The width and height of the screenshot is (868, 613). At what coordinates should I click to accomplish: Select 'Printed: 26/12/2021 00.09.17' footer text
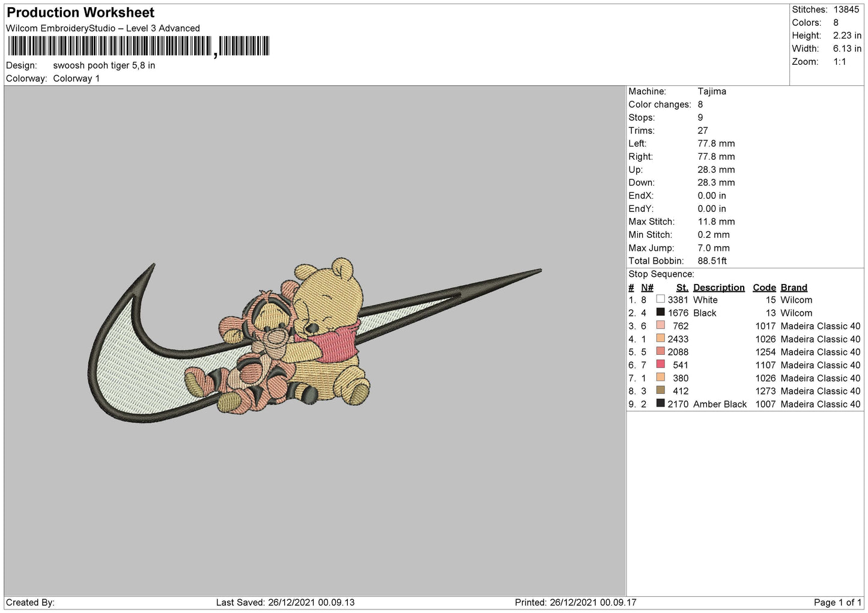pos(575,602)
